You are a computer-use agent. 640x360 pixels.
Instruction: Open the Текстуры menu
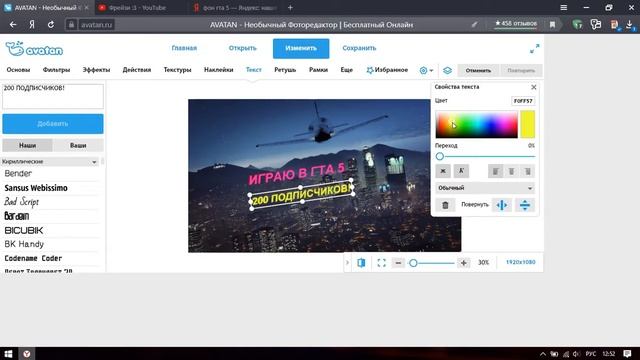coord(177,70)
